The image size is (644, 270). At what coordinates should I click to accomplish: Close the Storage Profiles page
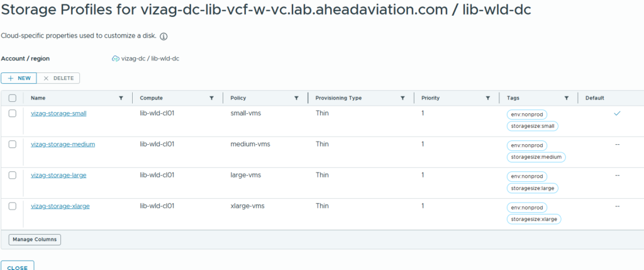pyautogui.click(x=17, y=267)
